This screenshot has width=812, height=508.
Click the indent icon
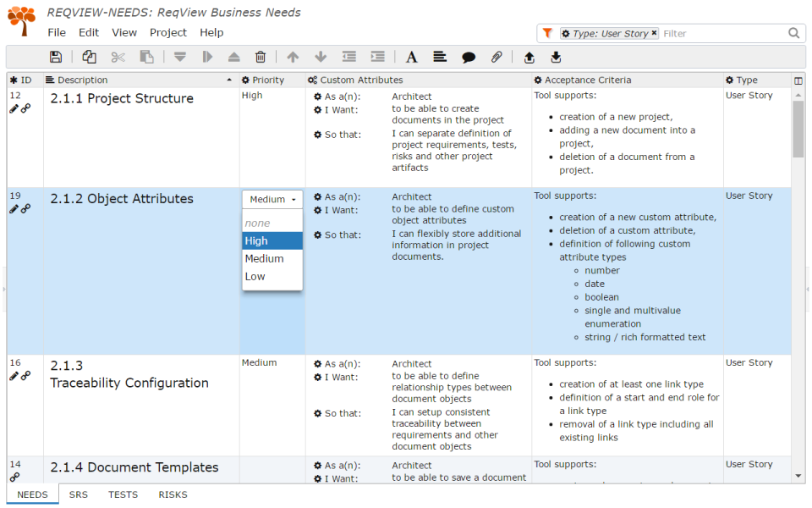click(377, 57)
